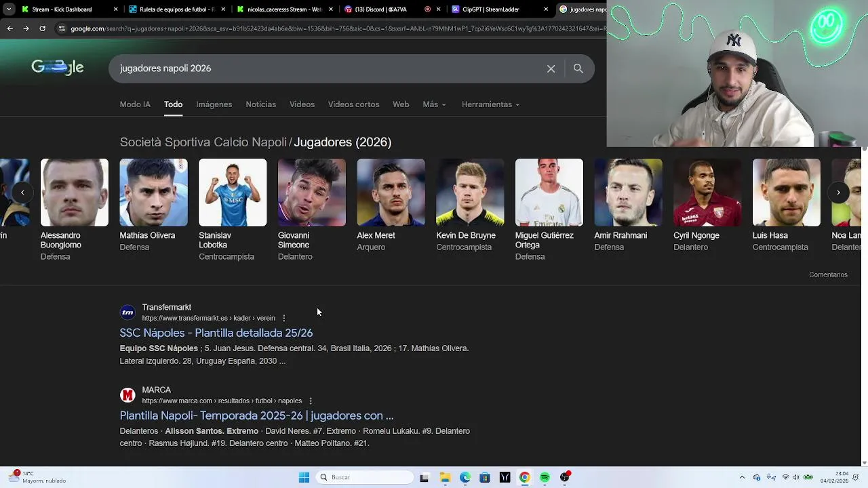Open Stanislav Lobotka's player card
The height and width of the screenshot is (488, 868).
(x=233, y=209)
